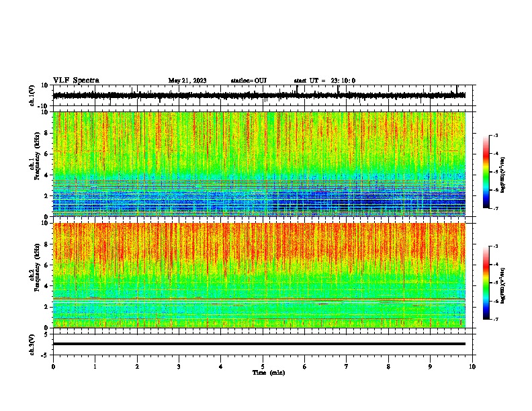The height and width of the screenshot is (411, 532).
Task: Click the "-7" label on ch.1 color bar
Action: pos(495,208)
